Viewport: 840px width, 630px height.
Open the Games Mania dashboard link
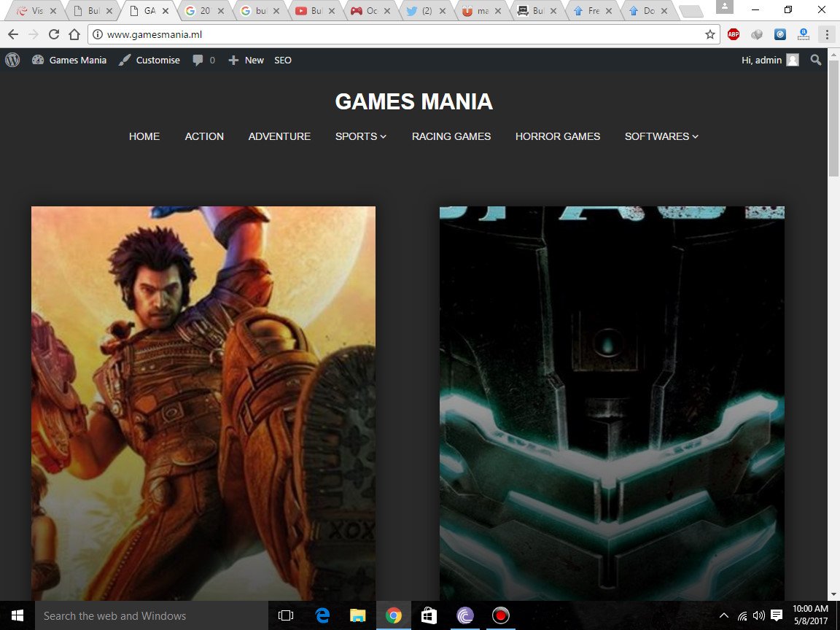point(69,60)
